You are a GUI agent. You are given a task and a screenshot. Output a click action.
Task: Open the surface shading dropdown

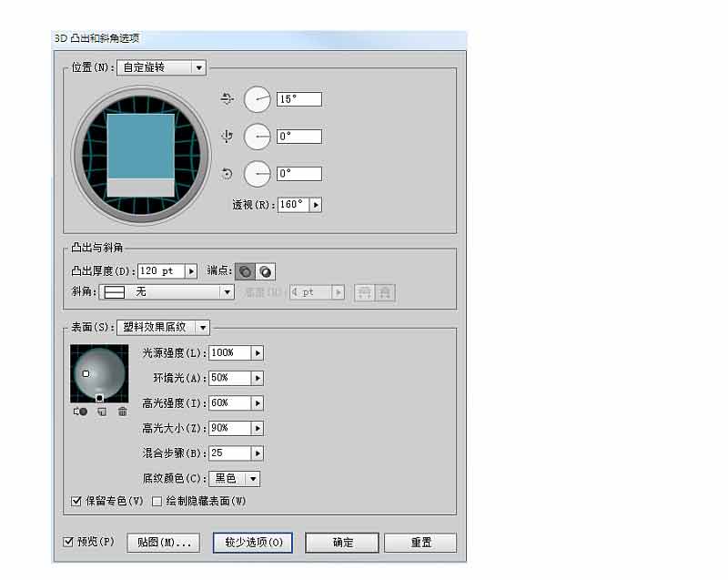point(164,328)
